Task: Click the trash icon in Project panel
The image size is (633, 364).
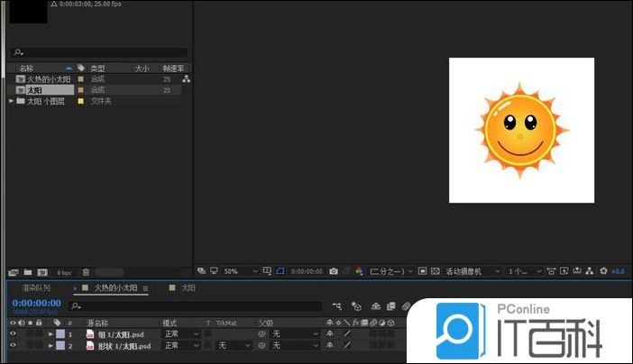Action: (x=86, y=272)
